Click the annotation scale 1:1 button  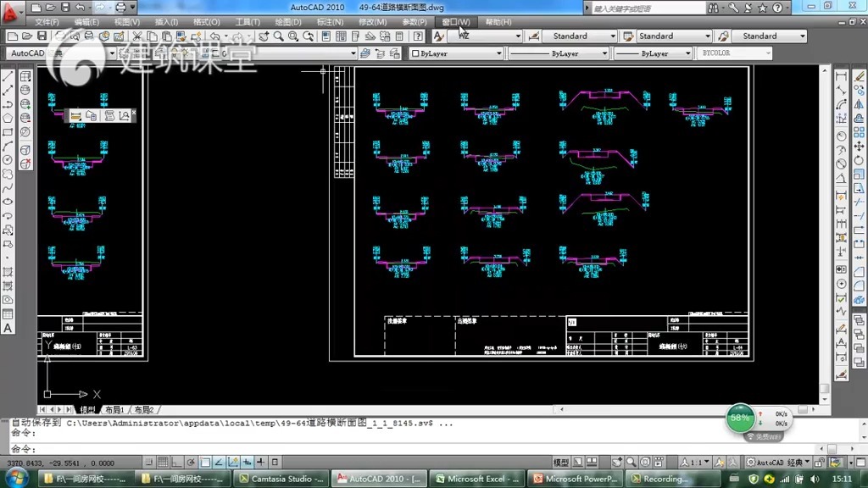(x=695, y=462)
